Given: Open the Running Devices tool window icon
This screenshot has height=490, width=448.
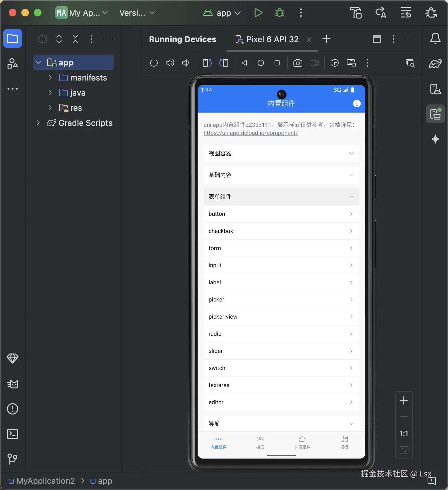Looking at the screenshot, I should pyautogui.click(x=435, y=114).
